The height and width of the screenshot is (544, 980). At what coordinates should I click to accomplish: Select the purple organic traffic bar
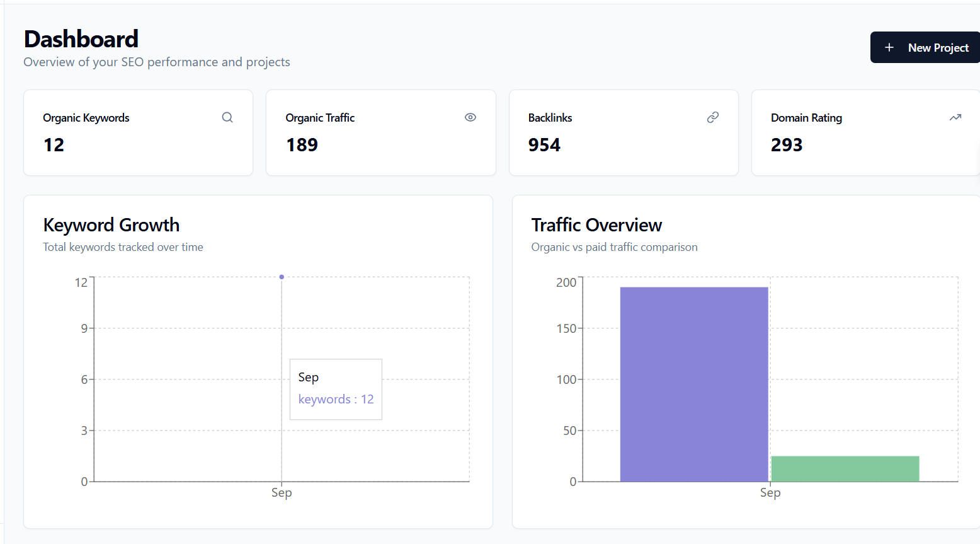693,383
